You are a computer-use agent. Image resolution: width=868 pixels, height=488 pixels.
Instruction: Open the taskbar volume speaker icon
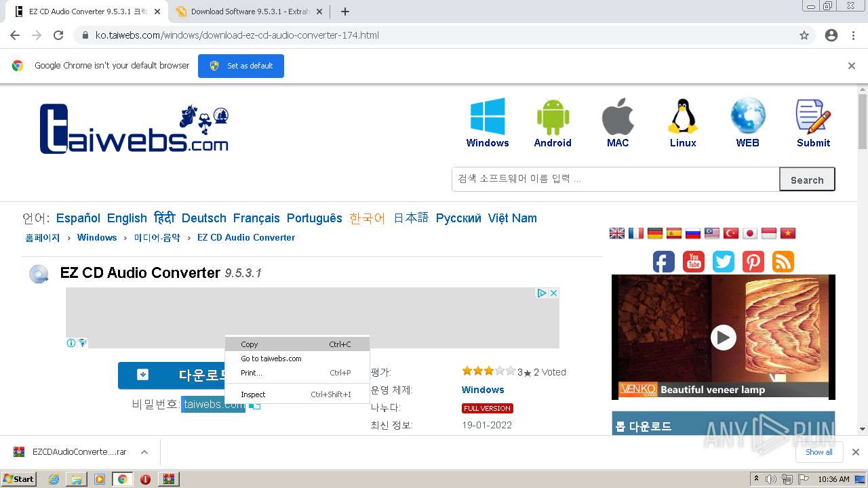pyautogui.click(x=771, y=479)
